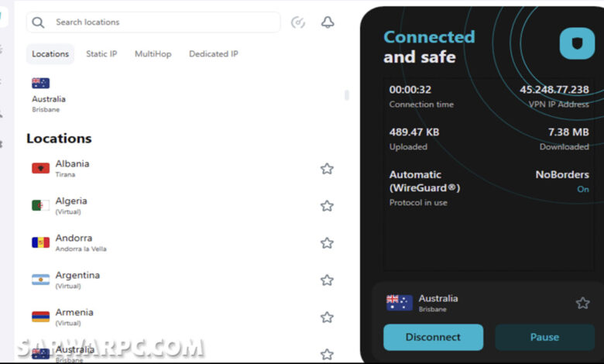Favorite Albania with its star

327,169
